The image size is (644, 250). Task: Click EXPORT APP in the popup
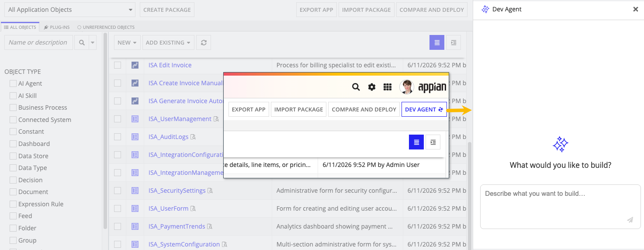(x=249, y=109)
